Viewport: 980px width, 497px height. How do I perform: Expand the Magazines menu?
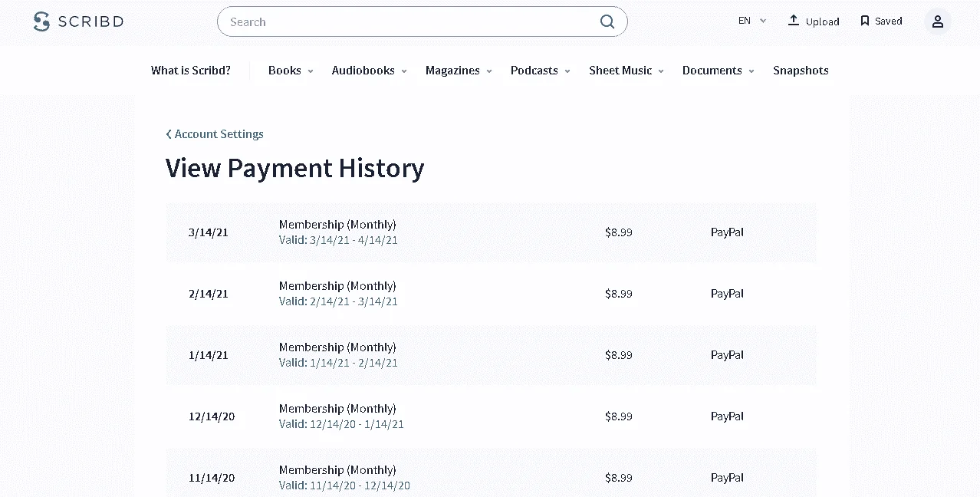(x=459, y=71)
